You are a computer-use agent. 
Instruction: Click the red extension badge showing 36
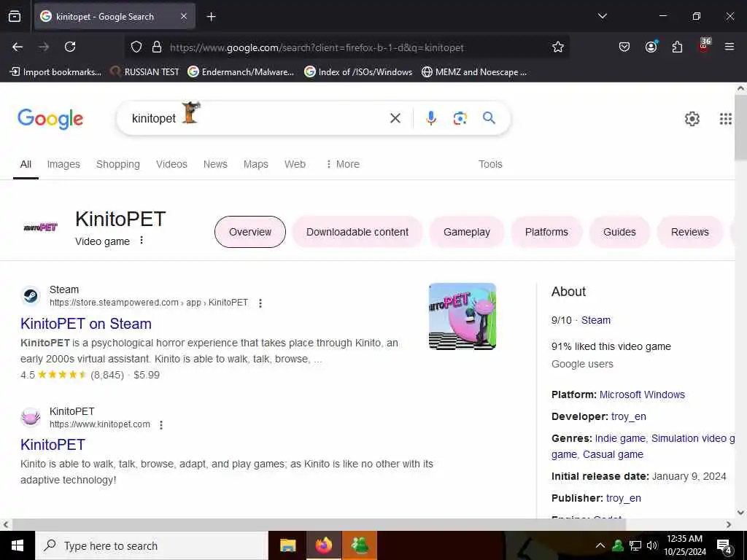coord(704,44)
